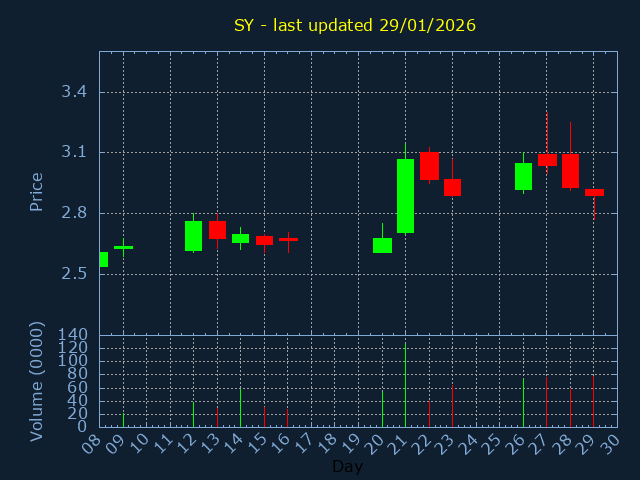Click the 2.5 price axis label
The height and width of the screenshot is (480, 640).
coord(74,273)
